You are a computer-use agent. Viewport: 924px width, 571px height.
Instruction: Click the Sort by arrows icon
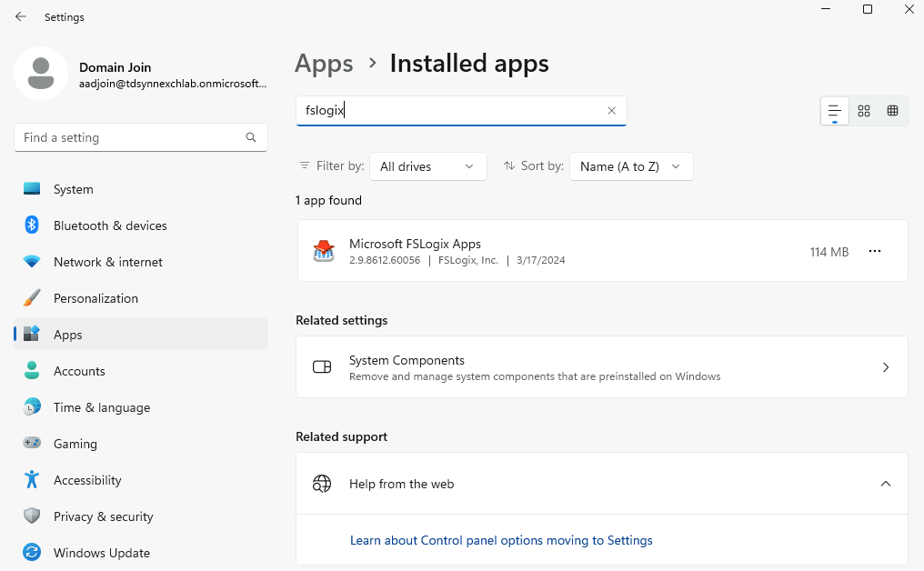(x=509, y=165)
